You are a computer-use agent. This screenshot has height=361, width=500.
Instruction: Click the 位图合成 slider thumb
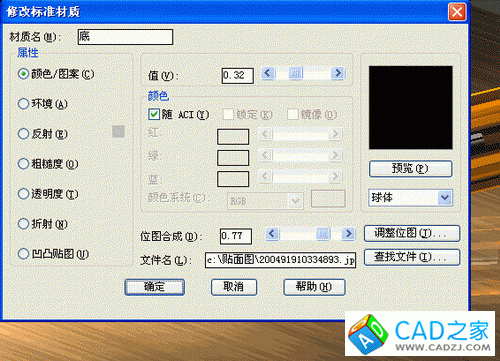[323, 233]
